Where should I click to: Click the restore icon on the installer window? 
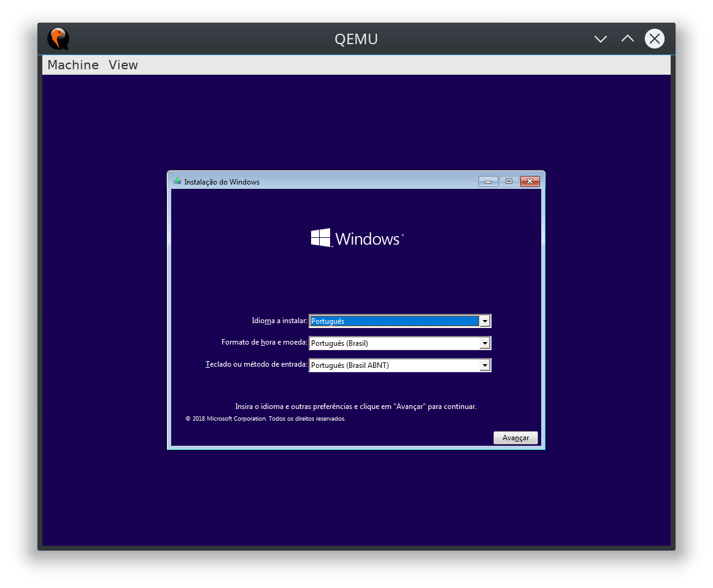point(509,181)
